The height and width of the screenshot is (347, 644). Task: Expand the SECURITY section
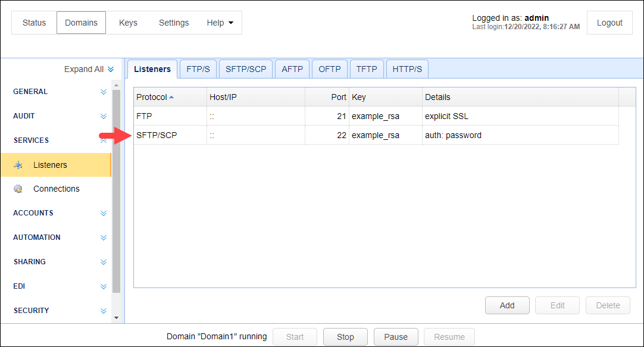tap(104, 311)
